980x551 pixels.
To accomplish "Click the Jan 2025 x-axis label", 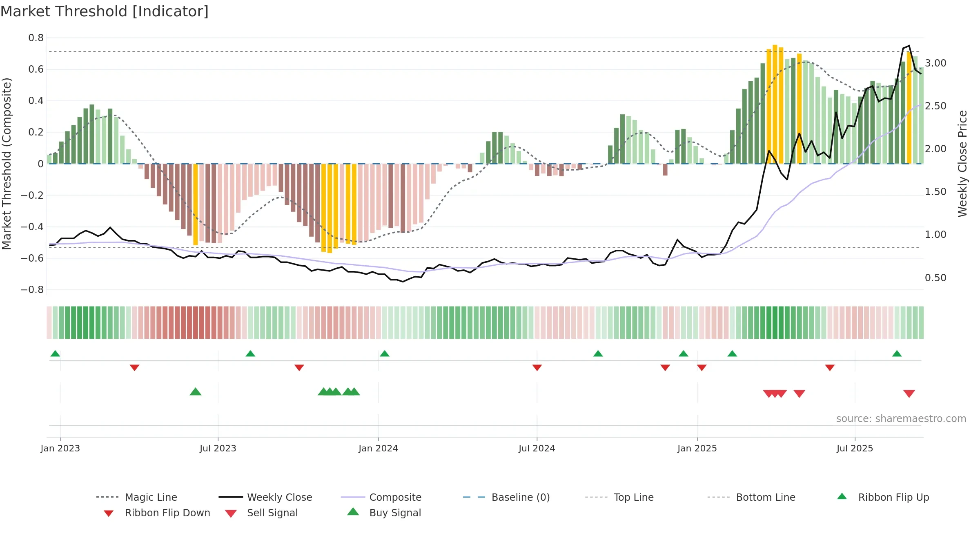I will 697,448.
